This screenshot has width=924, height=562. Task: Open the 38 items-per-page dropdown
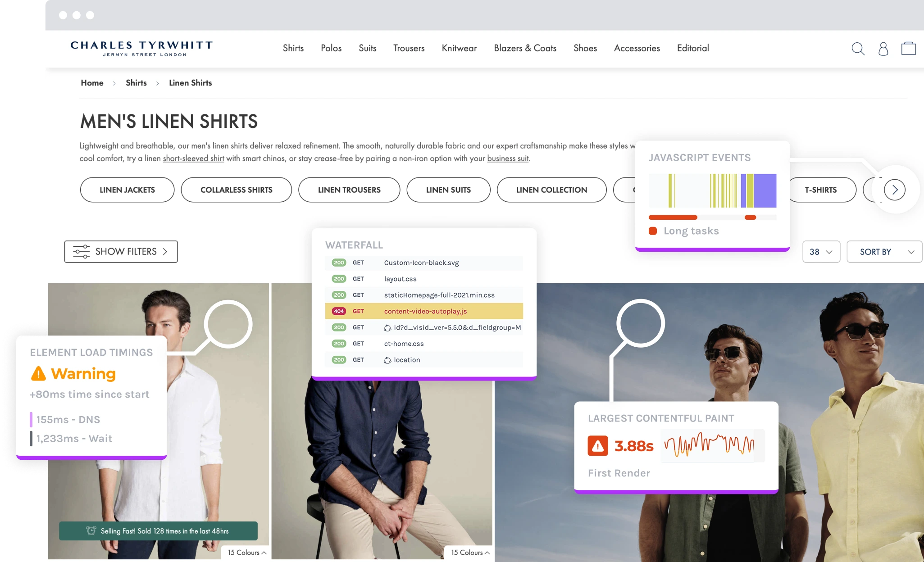pos(821,252)
